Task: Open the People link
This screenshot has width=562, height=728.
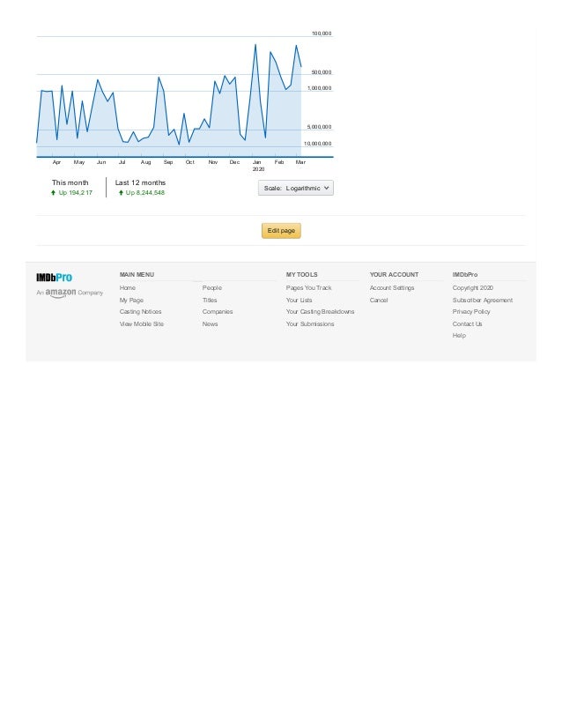Action: [x=212, y=288]
